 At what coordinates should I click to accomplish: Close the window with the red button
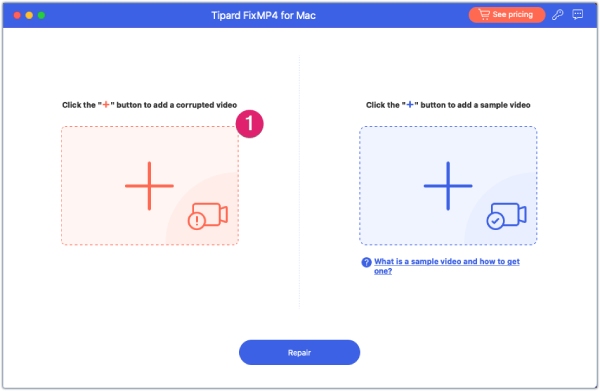point(17,15)
